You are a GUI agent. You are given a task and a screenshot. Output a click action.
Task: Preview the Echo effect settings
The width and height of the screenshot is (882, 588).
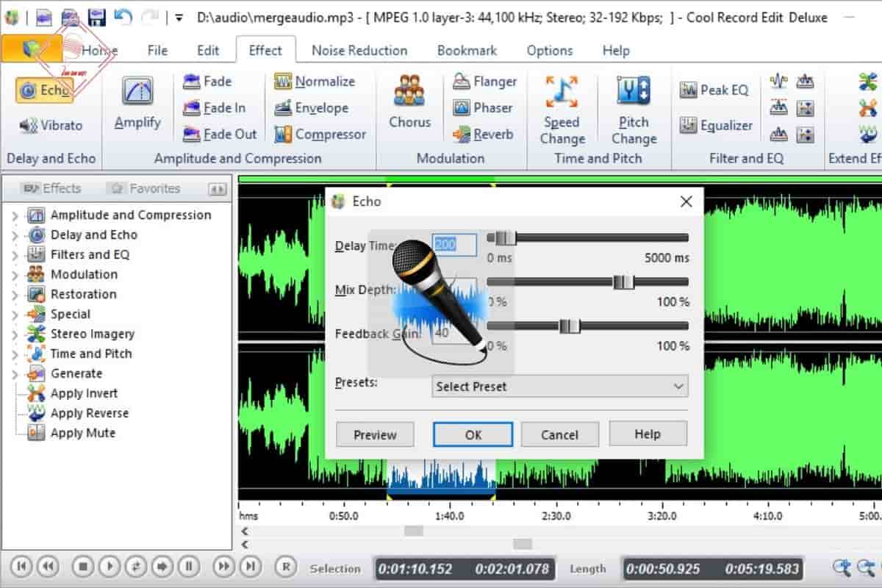click(x=374, y=434)
